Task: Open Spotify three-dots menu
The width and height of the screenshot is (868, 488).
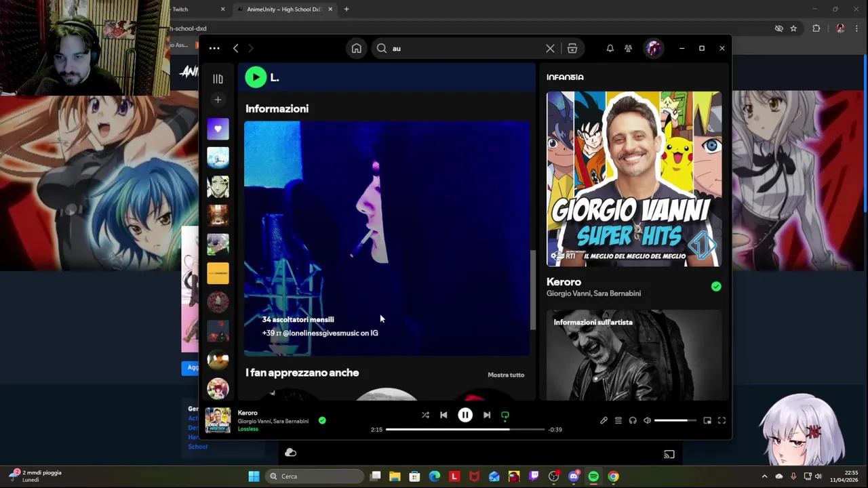Action: (x=214, y=48)
